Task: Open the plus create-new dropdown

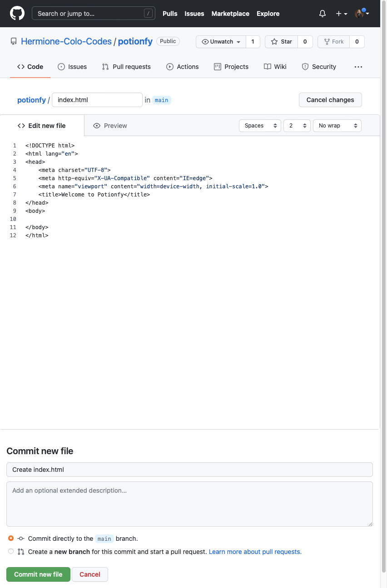Action: (342, 14)
